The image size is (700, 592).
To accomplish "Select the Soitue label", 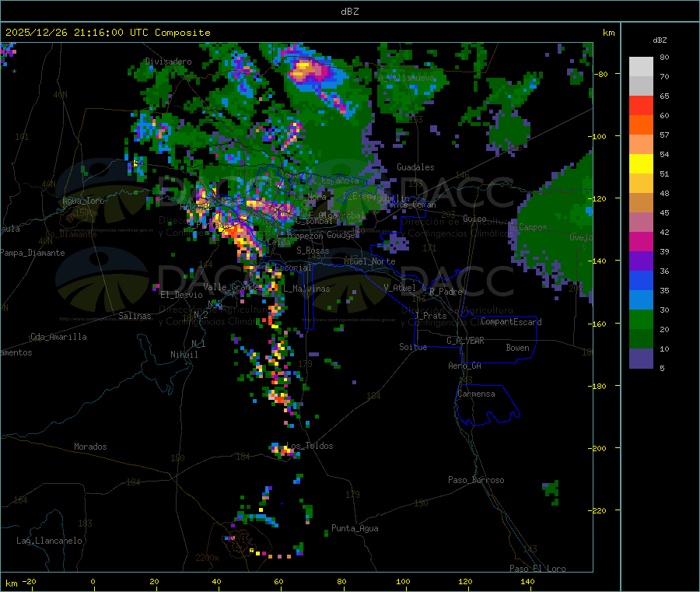I will pos(413,347).
